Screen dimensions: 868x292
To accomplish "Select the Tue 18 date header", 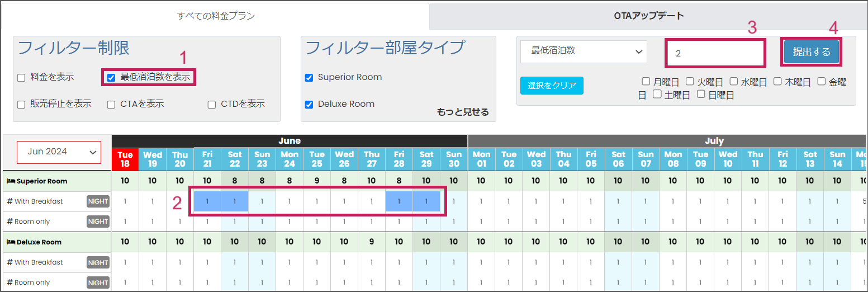I will click(x=125, y=159).
